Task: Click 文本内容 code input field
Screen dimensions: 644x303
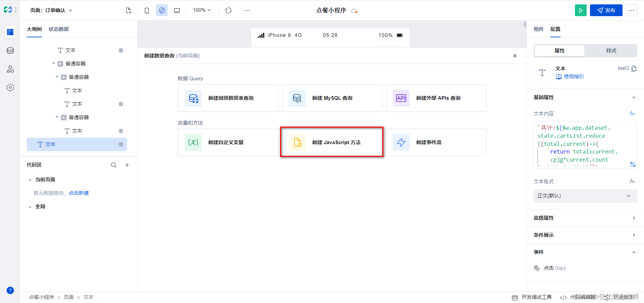Action: (x=585, y=145)
